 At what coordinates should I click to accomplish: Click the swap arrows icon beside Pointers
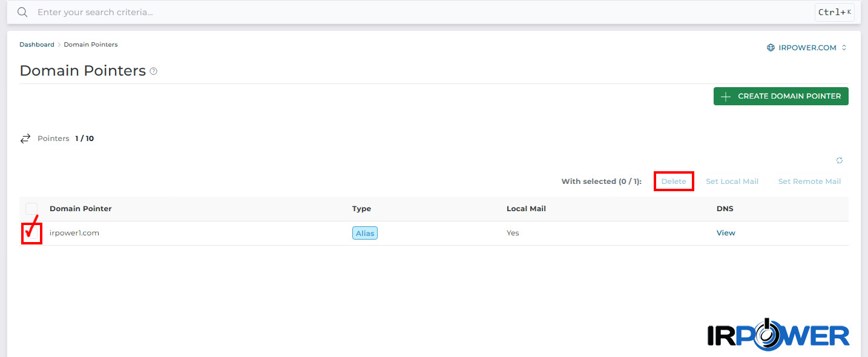click(25, 139)
